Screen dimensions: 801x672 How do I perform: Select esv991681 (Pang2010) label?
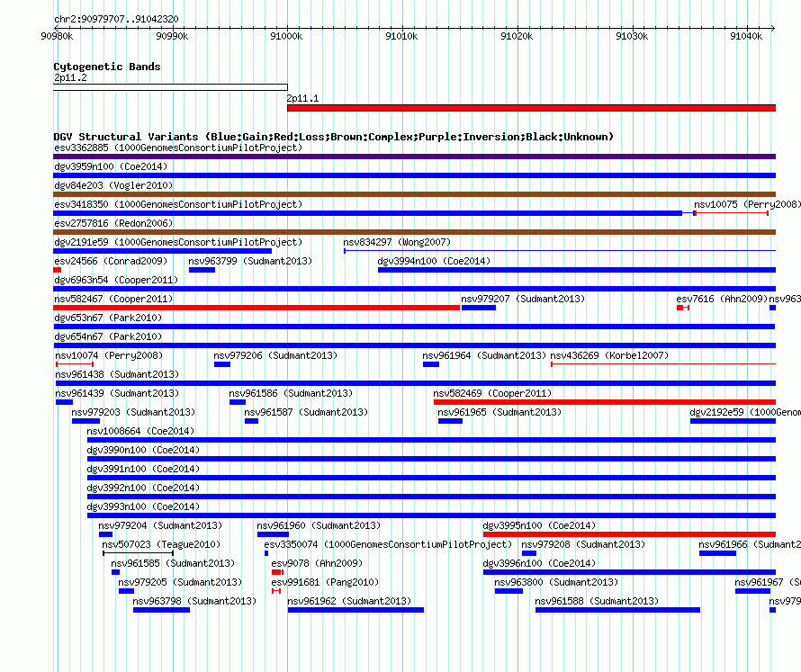tap(326, 582)
